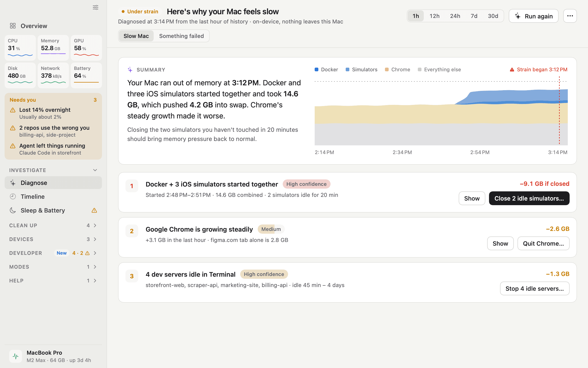
Task: Expand the Devices section
Action: click(53, 239)
